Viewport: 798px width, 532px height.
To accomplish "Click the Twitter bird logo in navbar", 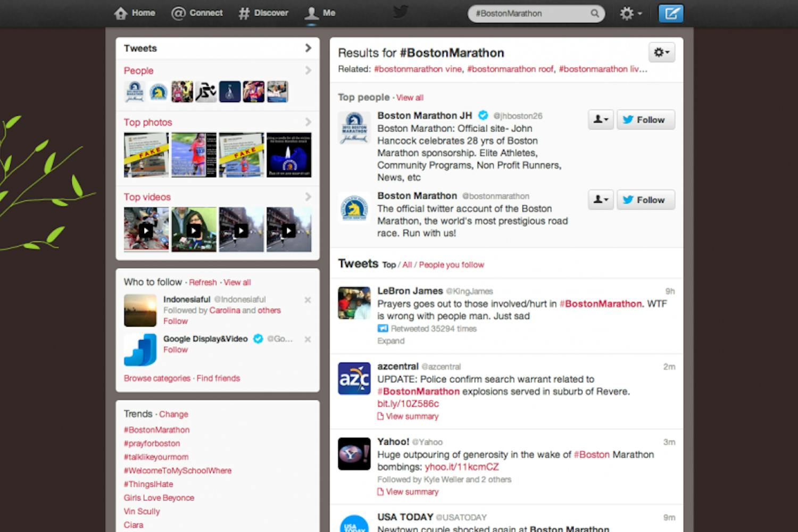I will 400,12.
